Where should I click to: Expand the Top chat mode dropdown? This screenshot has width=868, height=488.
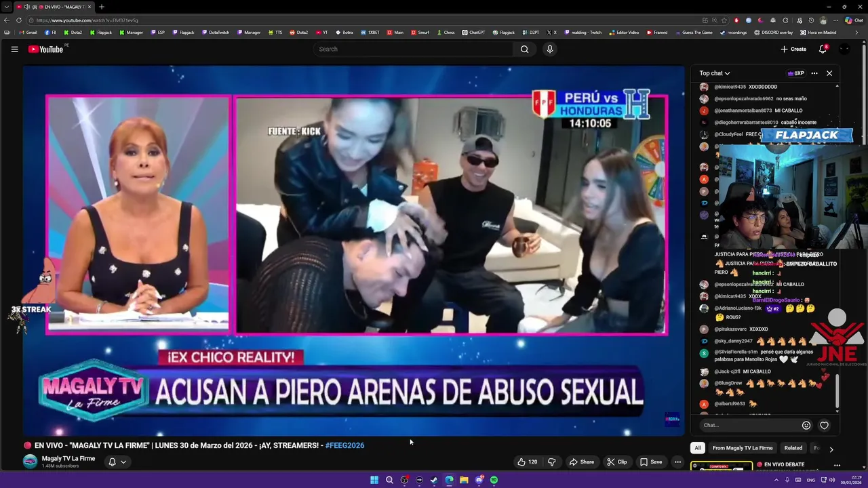tap(715, 73)
